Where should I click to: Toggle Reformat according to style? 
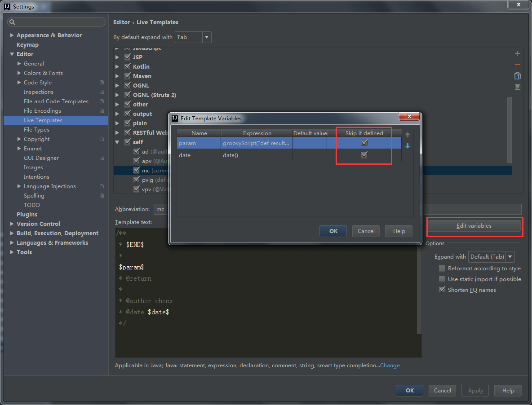pyautogui.click(x=442, y=268)
